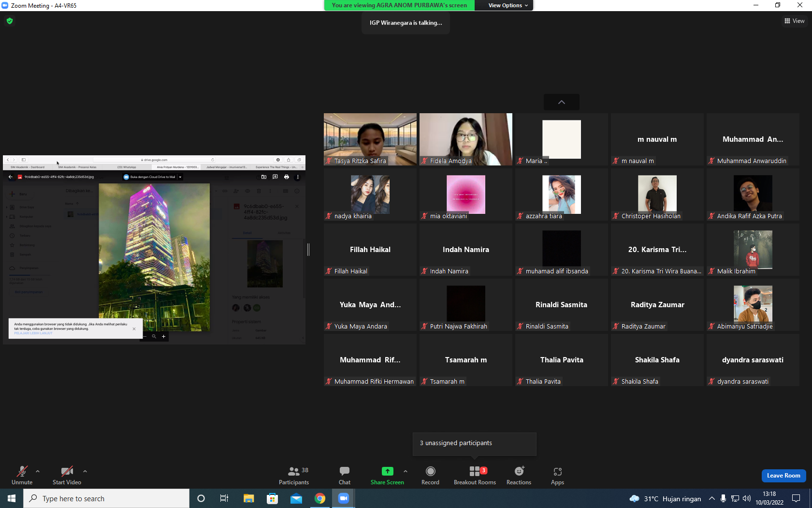Open the Reactions menu

click(519, 476)
